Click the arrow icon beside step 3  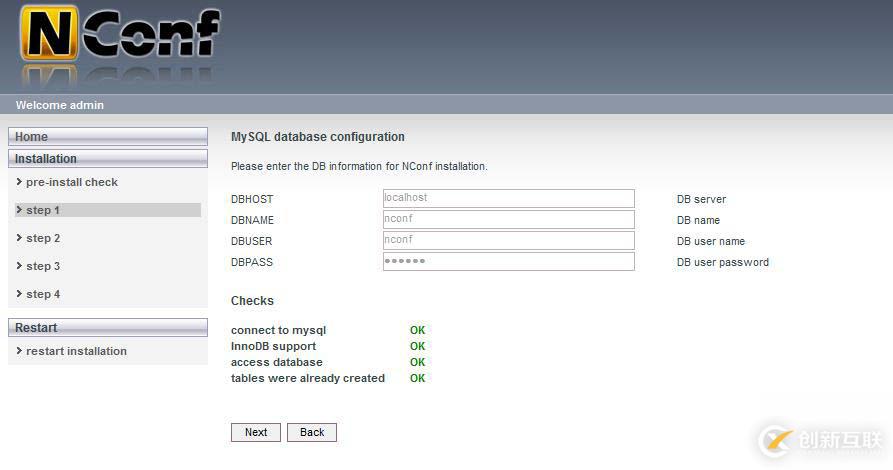pos(19,265)
